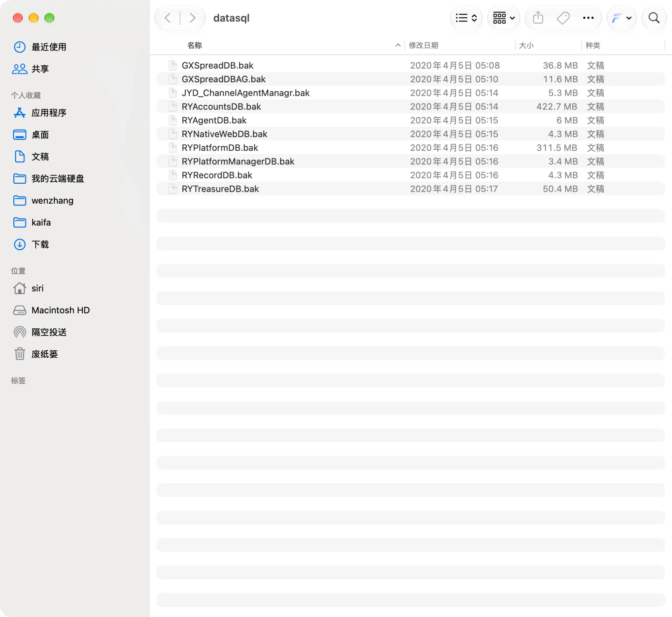Sort by the 修改日期 column header
Screen dimensions: 672x617
coord(423,45)
